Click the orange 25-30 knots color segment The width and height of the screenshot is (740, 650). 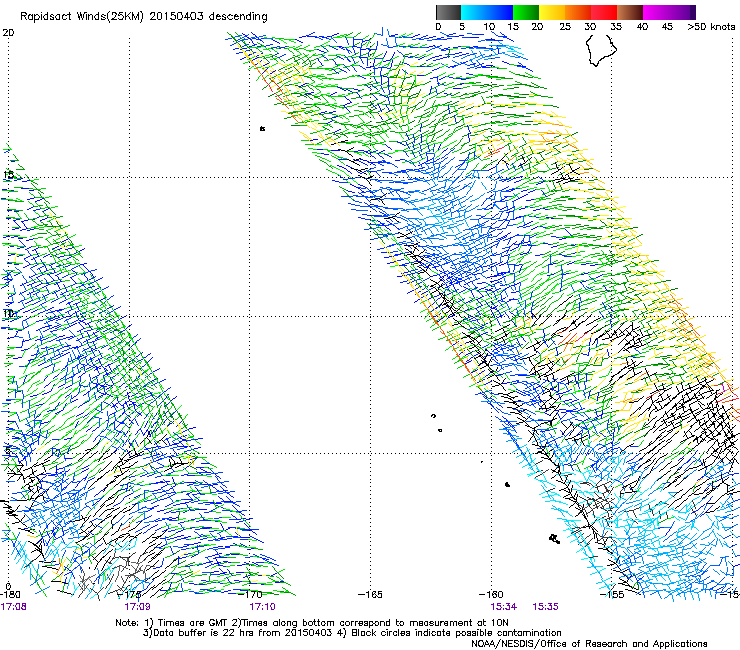(578, 12)
